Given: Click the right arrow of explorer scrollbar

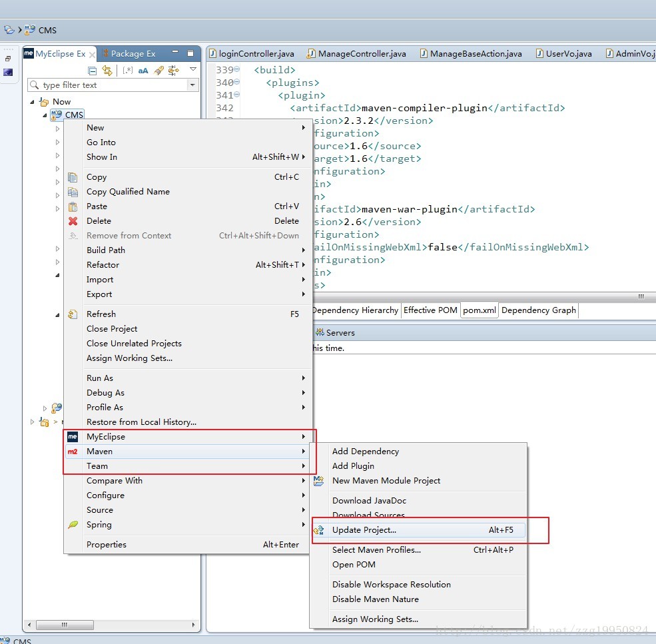Looking at the screenshot, I should point(193,625).
